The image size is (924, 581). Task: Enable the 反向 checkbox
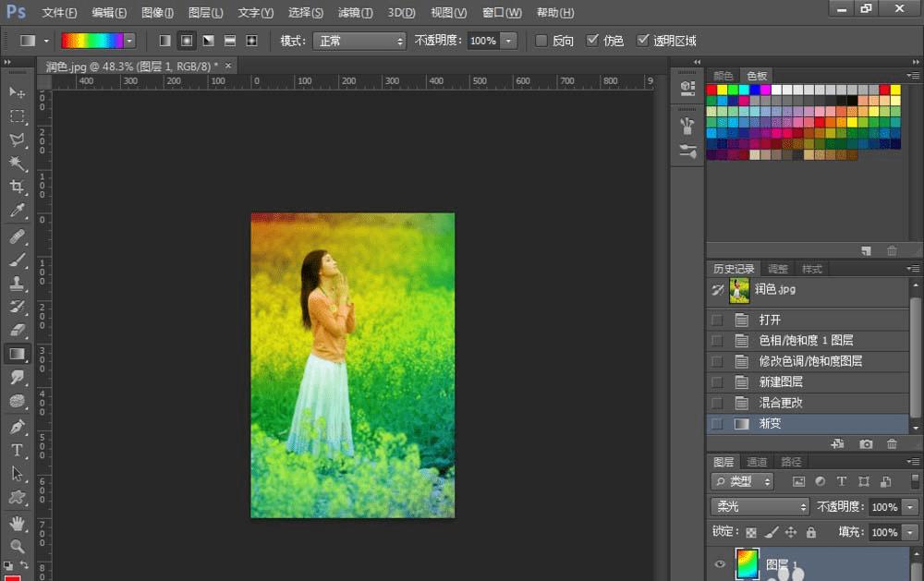click(542, 41)
